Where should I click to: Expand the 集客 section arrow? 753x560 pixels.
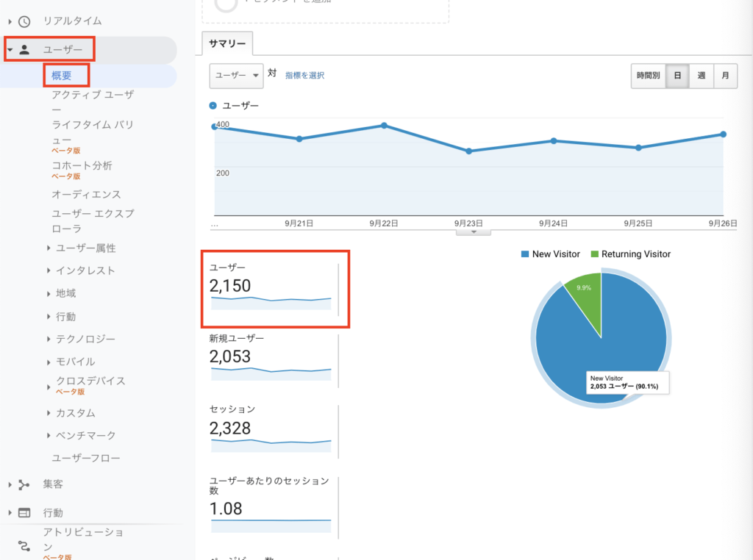click(10, 484)
